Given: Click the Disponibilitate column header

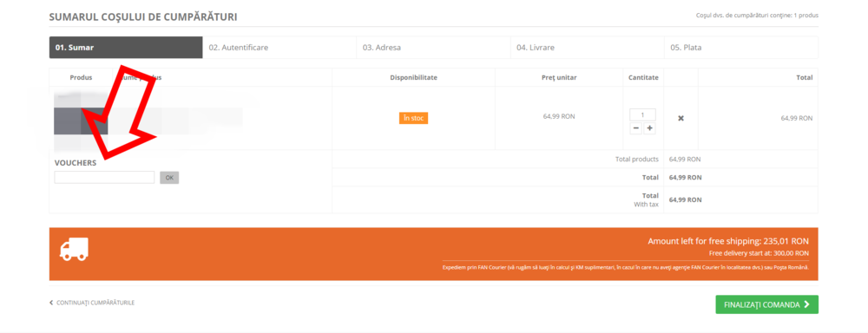Looking at the screenshot, I should pos(413,78).
